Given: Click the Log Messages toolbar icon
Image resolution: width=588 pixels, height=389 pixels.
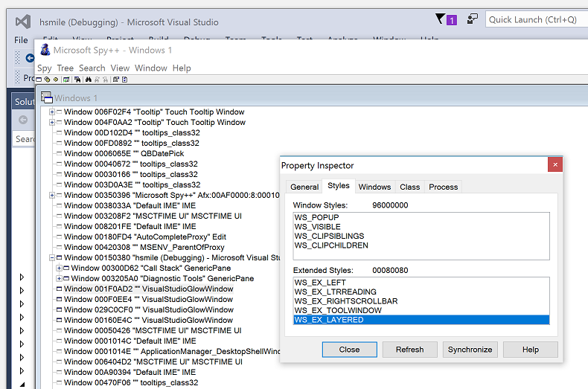Looking at the screenshot, I should pos(66,80).
